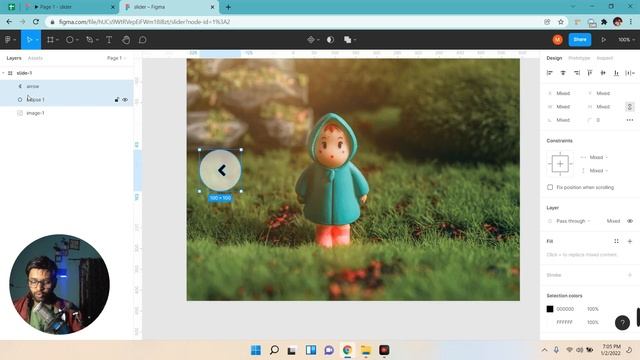
Task: Enable Fix position when scrolling
Action: click(x=550, y=187)
